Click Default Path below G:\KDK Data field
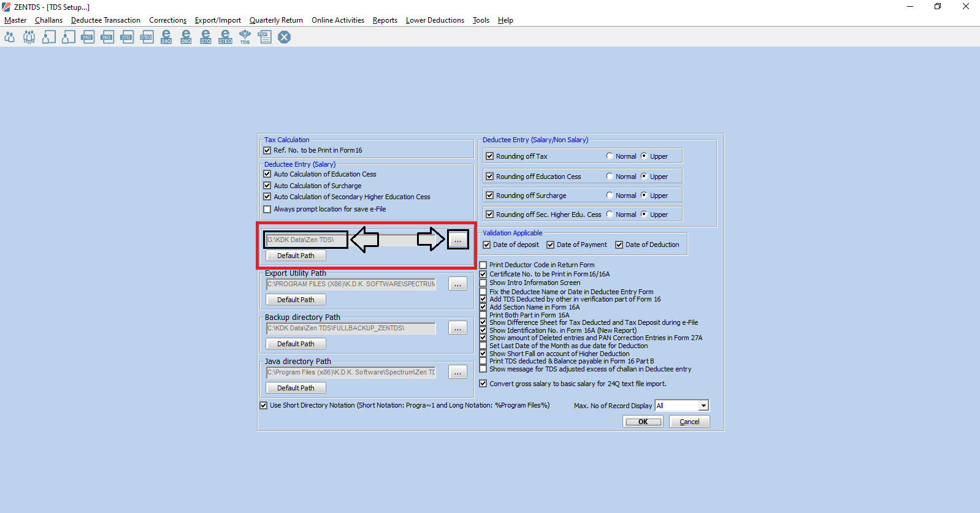Image resolution: width=980 pixels, height=513 pixels. coord(296,256)
